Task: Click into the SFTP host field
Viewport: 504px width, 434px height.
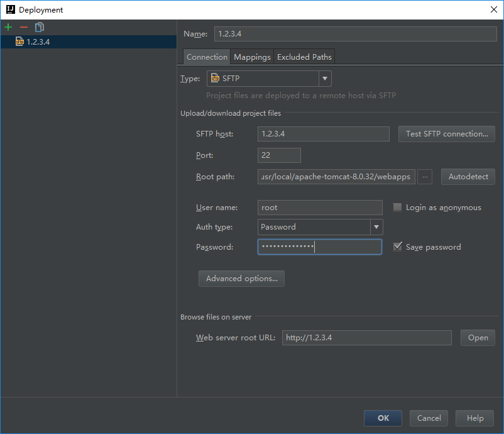Action: (x=323, y=134)
